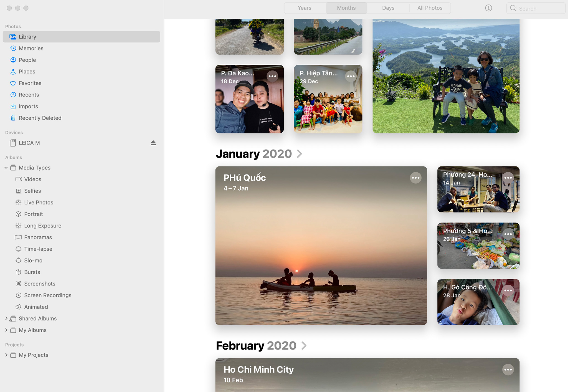Switch to All Photos view

(x=430, y=8)
